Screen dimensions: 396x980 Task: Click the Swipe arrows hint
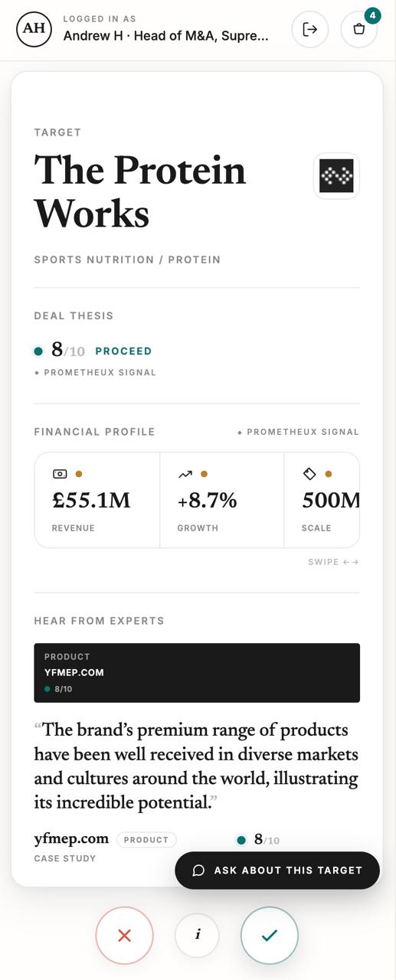point(333,562)
